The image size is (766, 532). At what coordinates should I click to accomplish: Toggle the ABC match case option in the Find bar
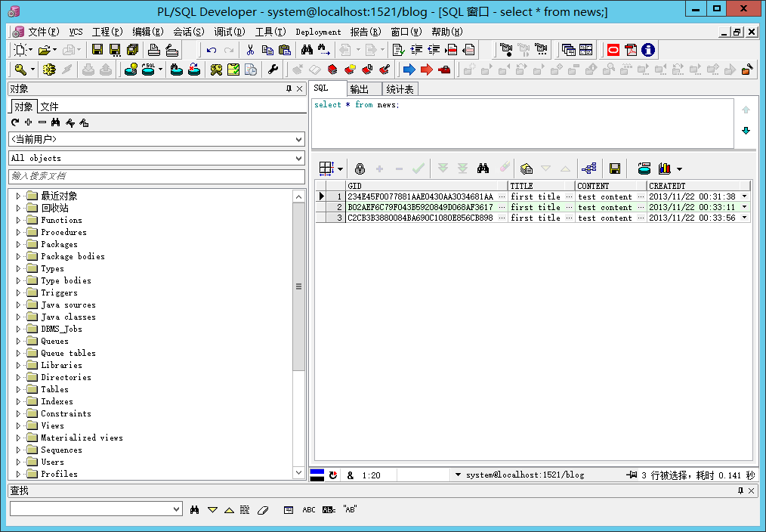click(309, 509)
